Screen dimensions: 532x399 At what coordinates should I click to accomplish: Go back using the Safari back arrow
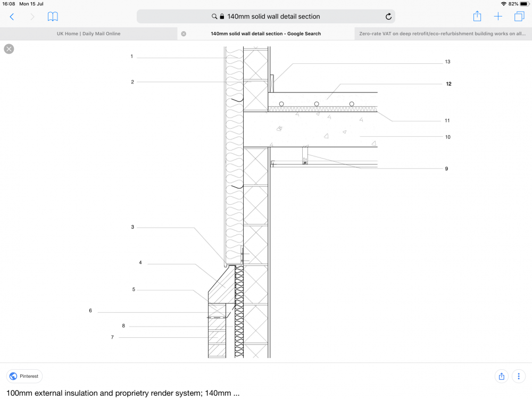coord(12,16)
